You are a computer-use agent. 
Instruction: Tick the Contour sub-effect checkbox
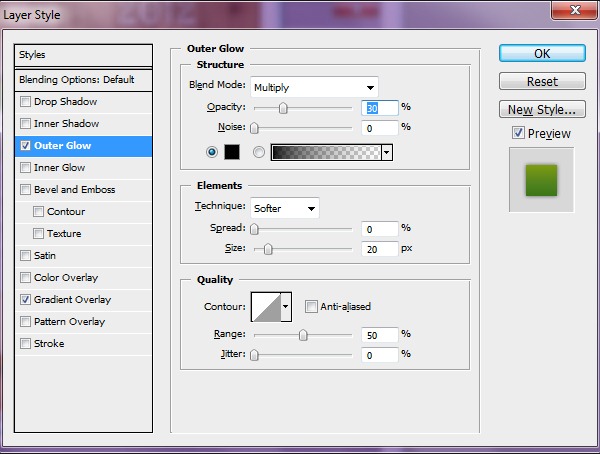38,212
